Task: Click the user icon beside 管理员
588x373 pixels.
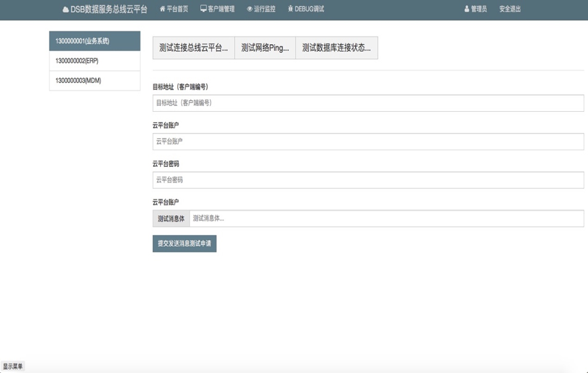Action: [467, 9]
